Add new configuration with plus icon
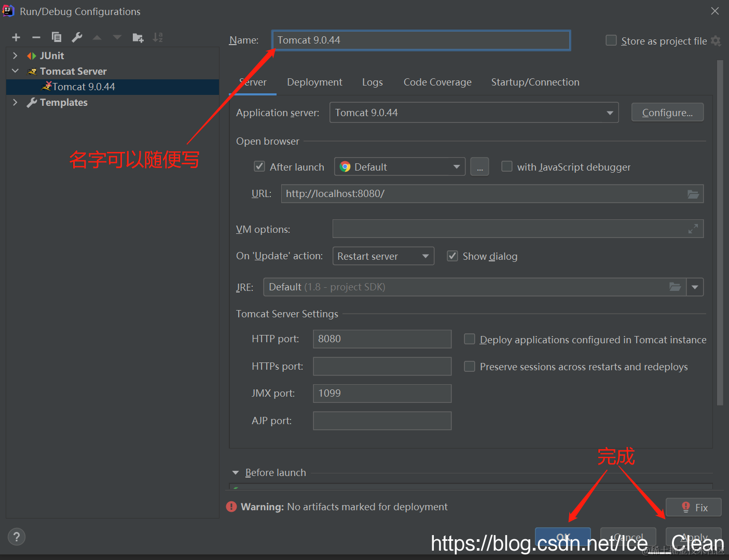The image size is (729, 560). coord(16,37)
